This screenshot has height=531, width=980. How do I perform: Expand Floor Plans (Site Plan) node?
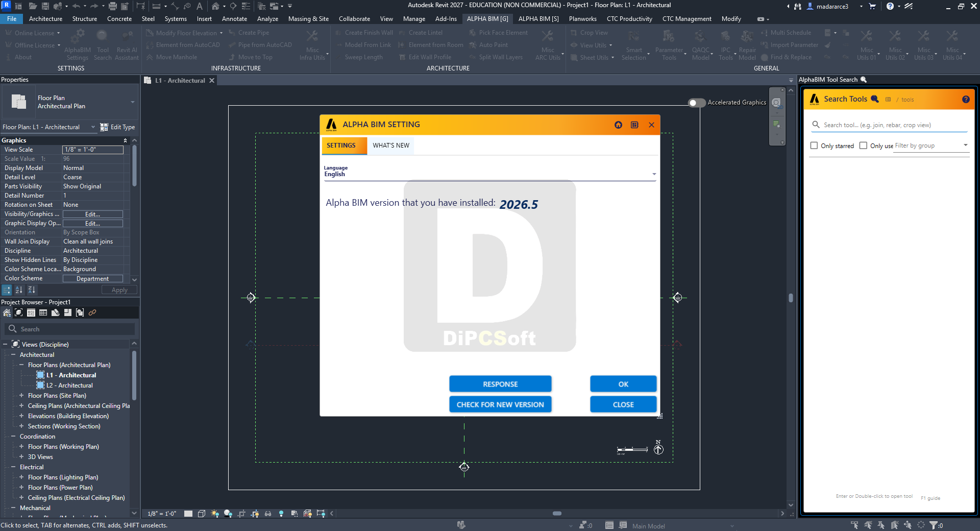tap(21, 396)
